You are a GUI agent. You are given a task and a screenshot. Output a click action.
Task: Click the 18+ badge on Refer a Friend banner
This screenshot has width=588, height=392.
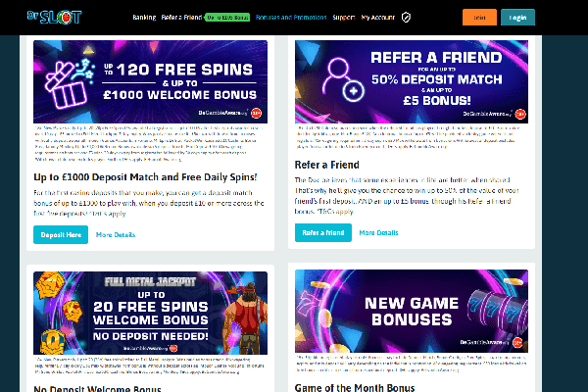pyautogui.click(x=520, y=114)
